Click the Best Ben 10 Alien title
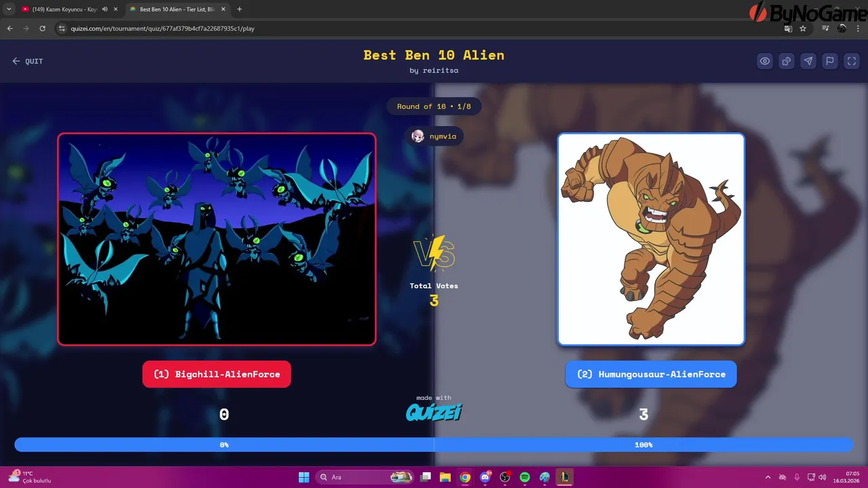 (x=434, y=55)
